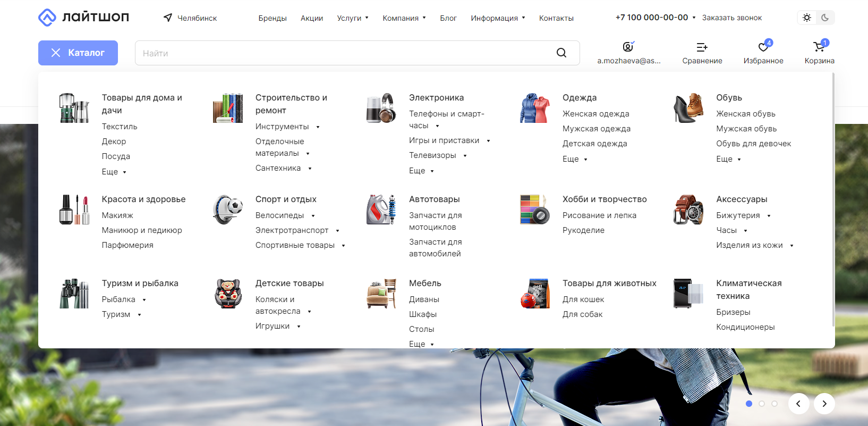This screenshot has height=426, width=868.
Task: Expand the Рыбалка subcategory arrow
Action: pyautogui.click(x=144, y=300)
